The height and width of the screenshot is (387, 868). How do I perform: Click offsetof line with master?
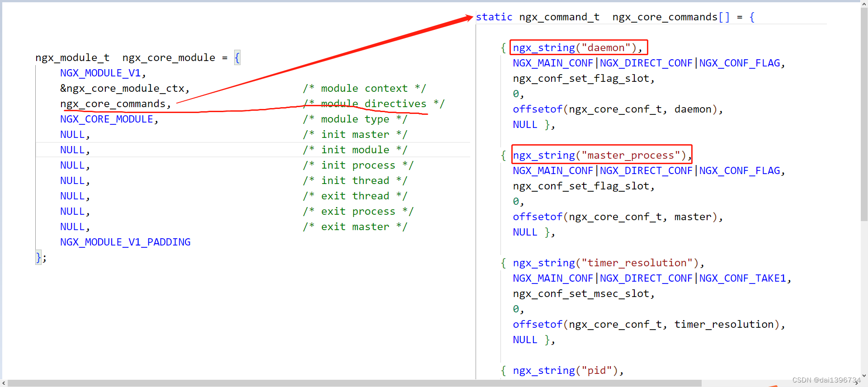(618, 217)
